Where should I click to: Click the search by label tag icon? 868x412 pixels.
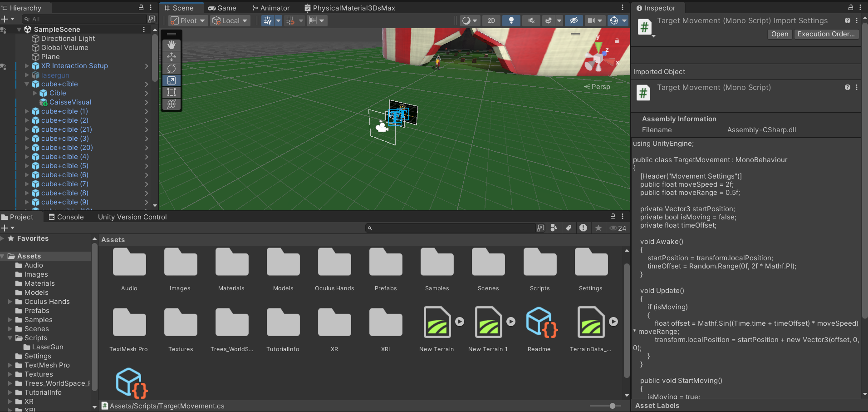point(569,228)
